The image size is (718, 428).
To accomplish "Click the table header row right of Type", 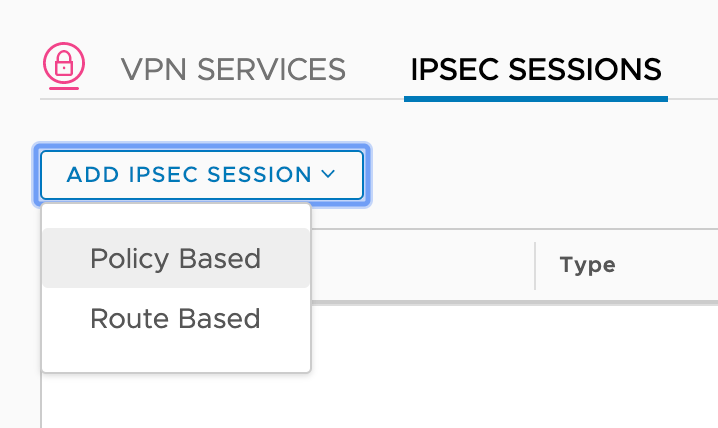I will tap(670, 265).
